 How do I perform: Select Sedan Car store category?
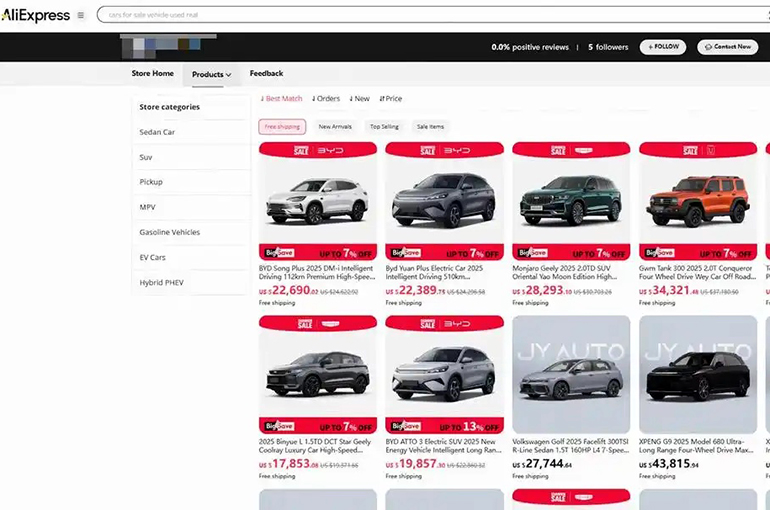[x=191, y=132]
